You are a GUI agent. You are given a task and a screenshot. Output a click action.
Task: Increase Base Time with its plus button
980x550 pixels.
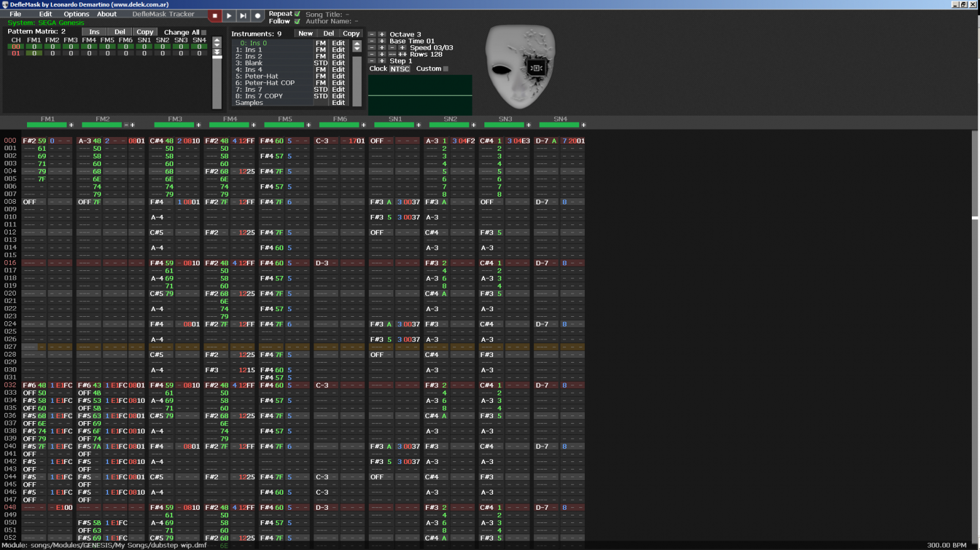[x=382, y=41]
